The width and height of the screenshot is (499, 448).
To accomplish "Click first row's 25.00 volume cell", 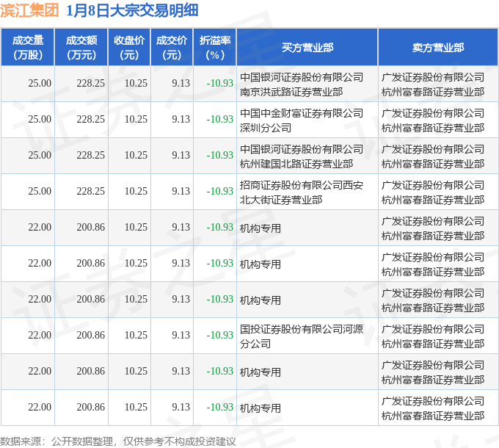I will tap(40, 84).
